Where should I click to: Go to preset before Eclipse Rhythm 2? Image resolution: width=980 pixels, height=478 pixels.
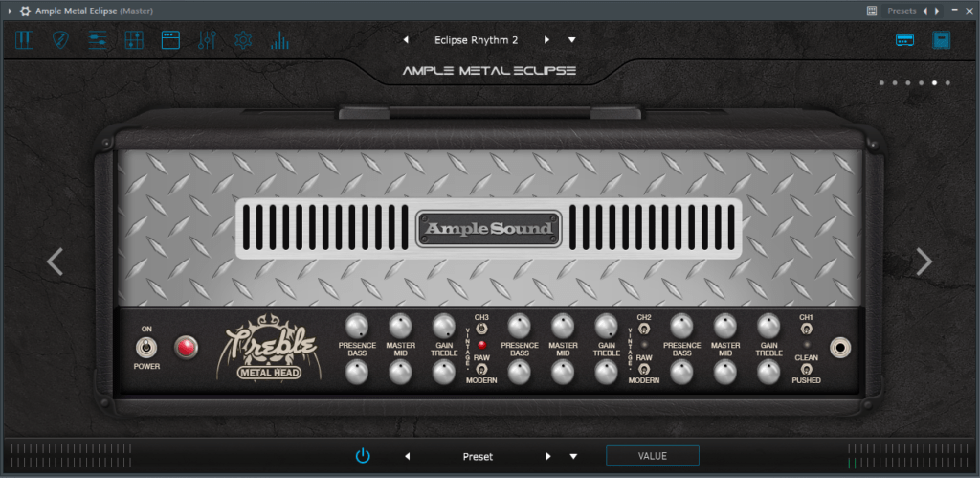pos(406,40)
